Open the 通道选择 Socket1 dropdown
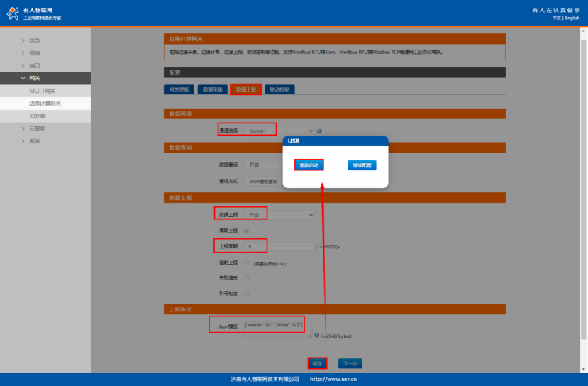This screenshot has height=386, width=588. (x=279, y=131)
